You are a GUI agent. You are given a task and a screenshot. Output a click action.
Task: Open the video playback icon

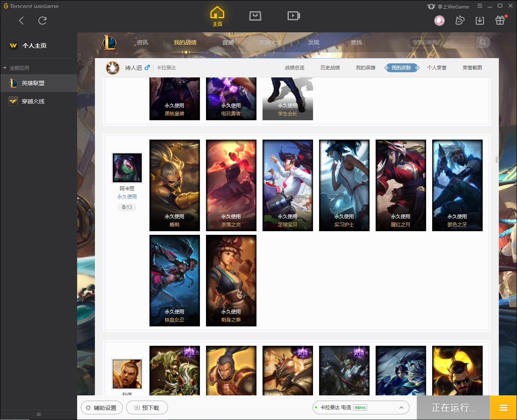[294, 16]
